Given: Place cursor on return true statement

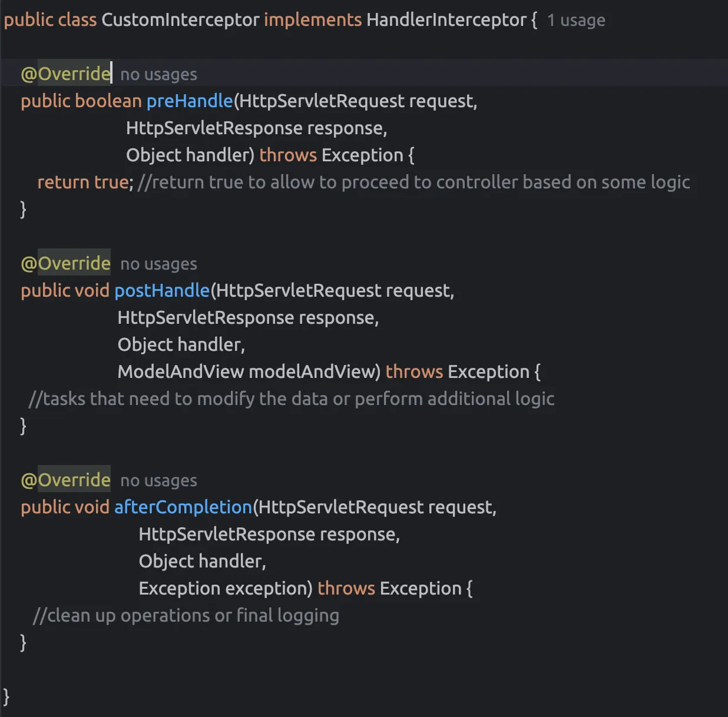Looking at the screenshot, I should pyautogui.click(x=82, y=182).
